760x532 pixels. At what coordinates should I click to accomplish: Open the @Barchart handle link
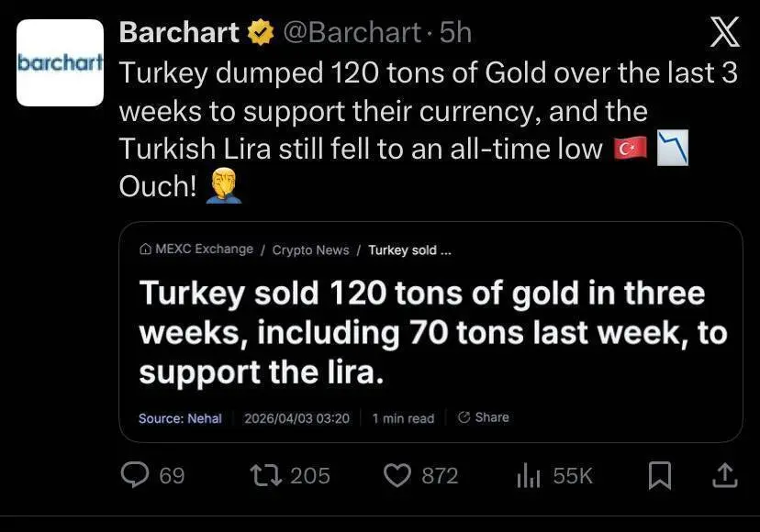click(352, 34)
